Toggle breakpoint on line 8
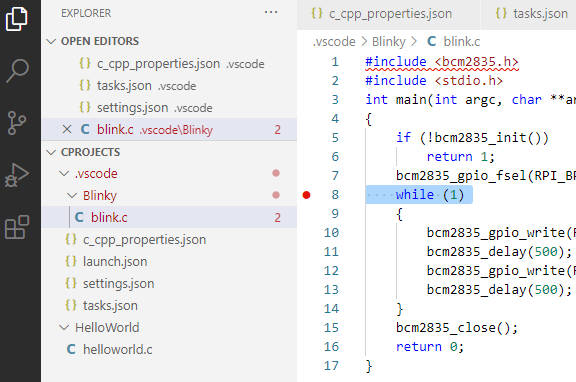Screen dimensions: 576x382 [x=306, y=195]
